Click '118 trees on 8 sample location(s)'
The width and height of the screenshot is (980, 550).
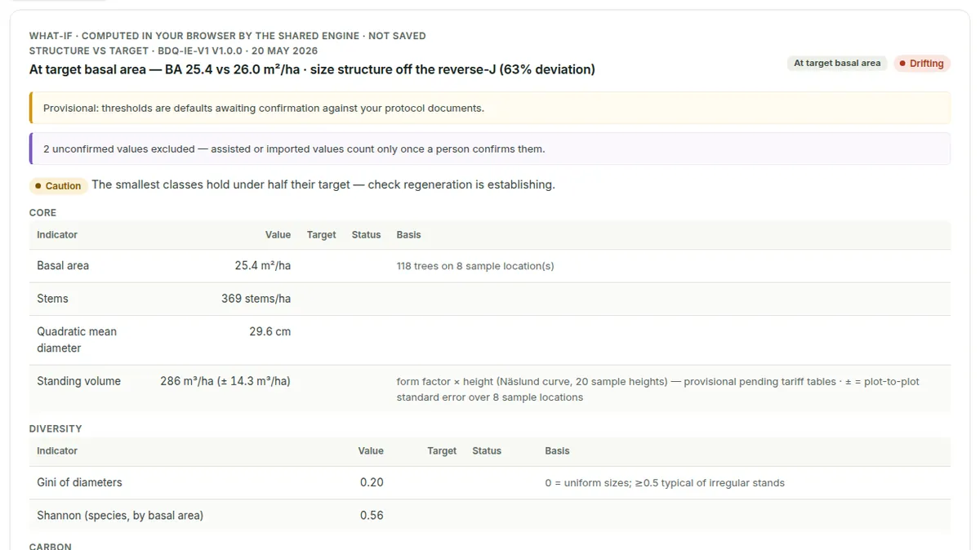(475, 266)
